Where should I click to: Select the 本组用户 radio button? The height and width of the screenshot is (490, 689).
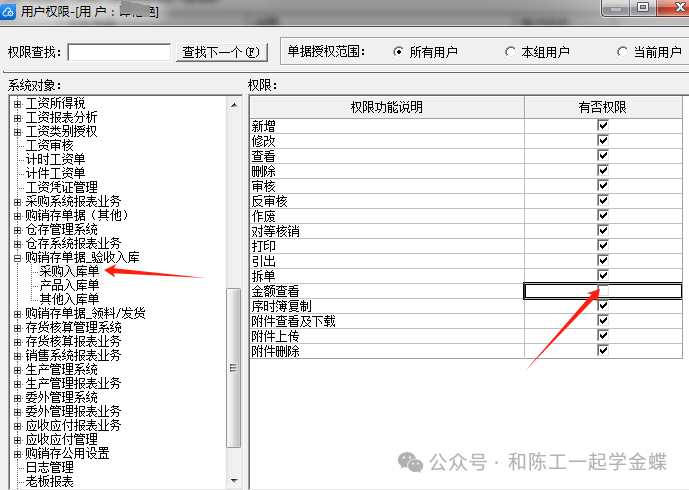pyautogui.click(x=511, y=51)
